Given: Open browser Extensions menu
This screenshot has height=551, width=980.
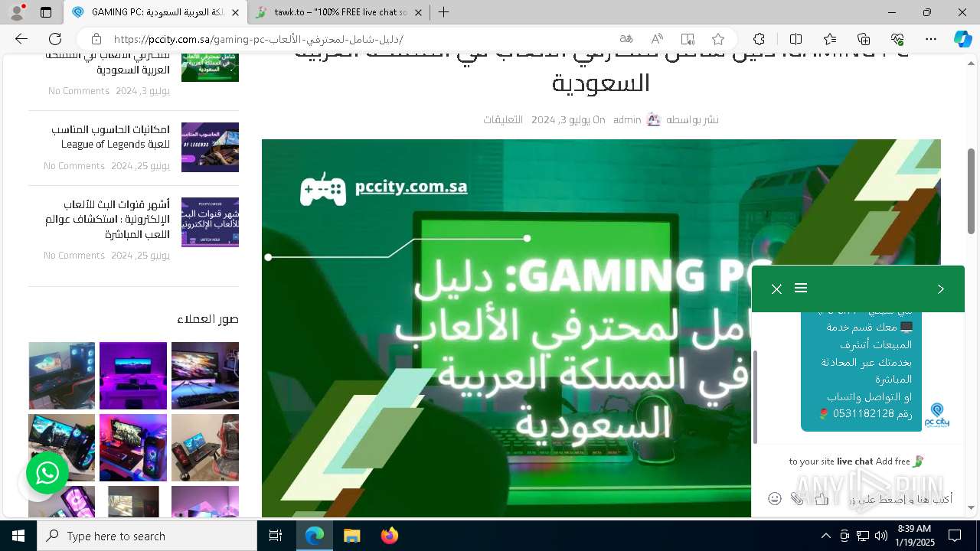Looking at the screenshot, I should (759, 39).
